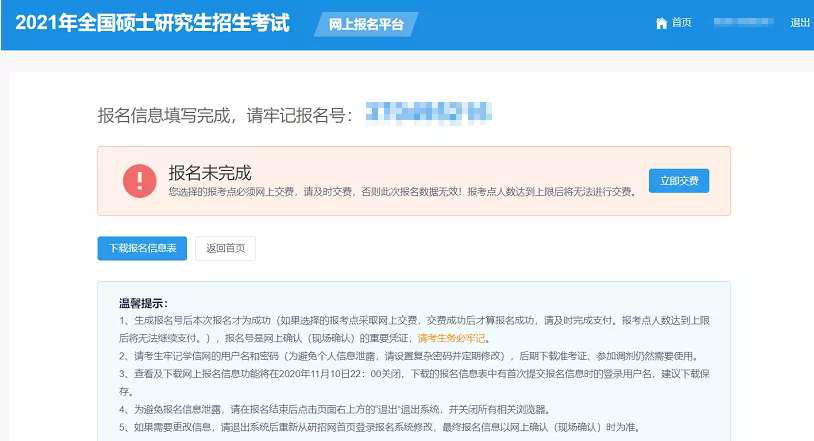
Task: Click the warning text about 网上交费 requirement
Action: [400, 191]
